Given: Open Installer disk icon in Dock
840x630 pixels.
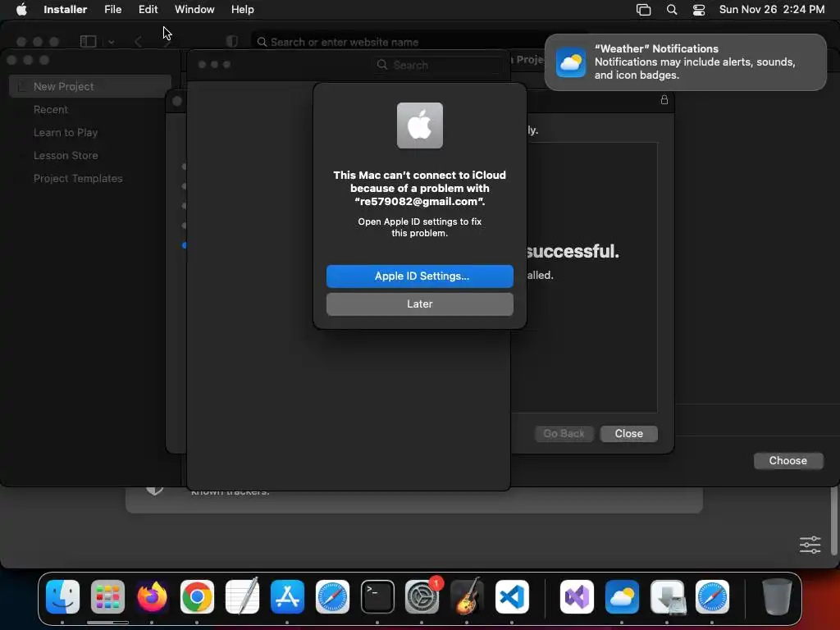Looking at the screenshot, I should [x=667, y=596].
